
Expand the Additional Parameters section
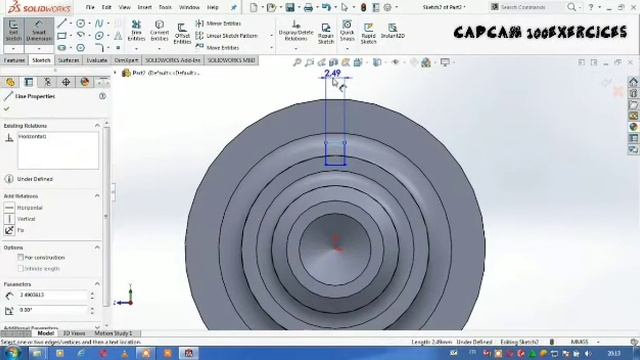(x=97, y=327)
